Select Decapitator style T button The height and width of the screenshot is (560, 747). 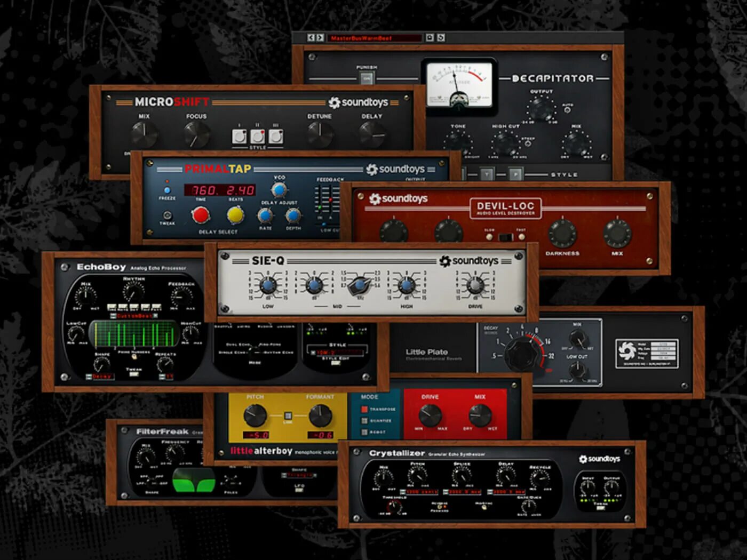(487, 174)
